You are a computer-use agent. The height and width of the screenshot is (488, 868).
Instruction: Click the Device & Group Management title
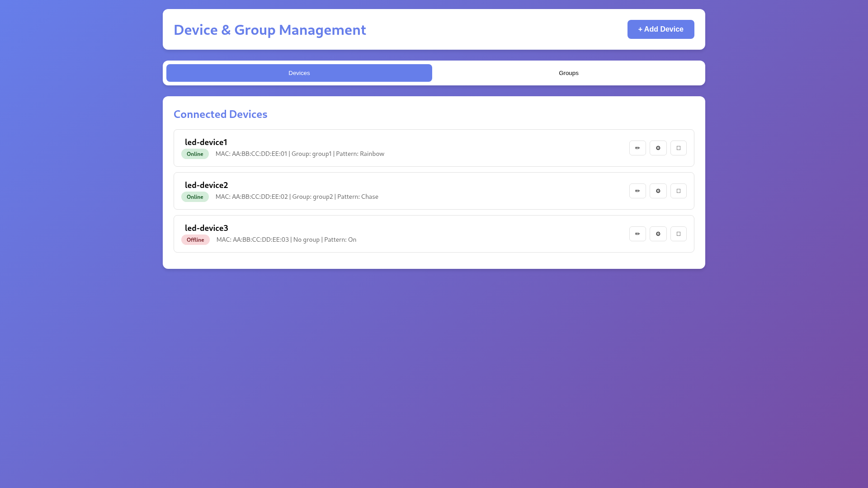269,29
